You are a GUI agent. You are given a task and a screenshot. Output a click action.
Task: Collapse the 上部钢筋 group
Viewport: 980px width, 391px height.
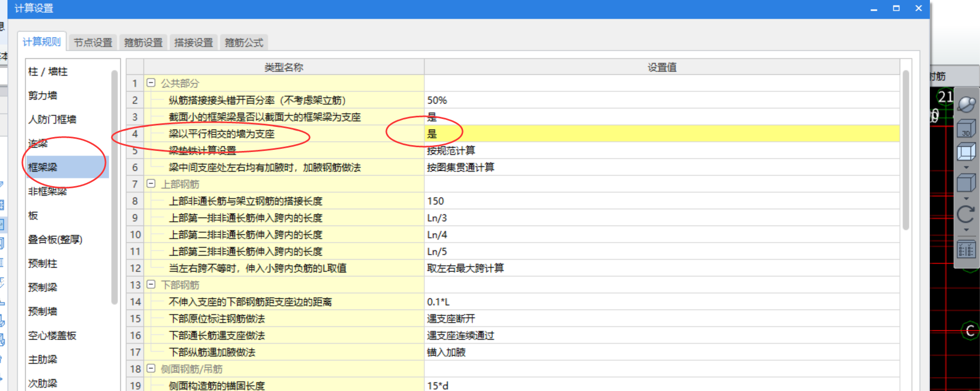coord(151,183)
